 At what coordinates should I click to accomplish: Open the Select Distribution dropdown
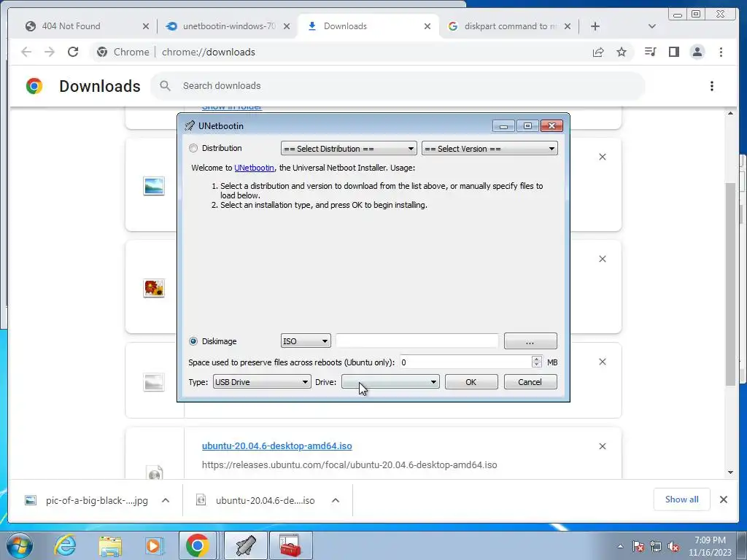[349, 149]
